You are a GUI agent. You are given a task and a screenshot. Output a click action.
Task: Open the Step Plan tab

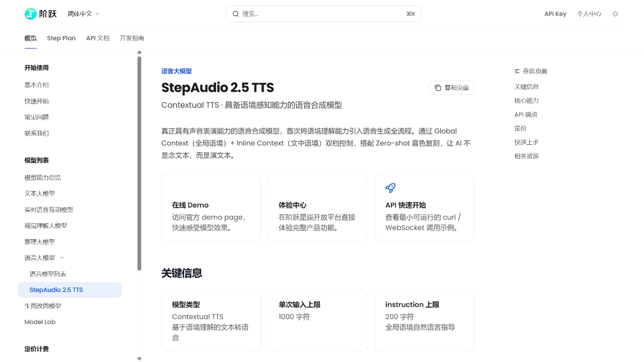[x=61, y=38]
